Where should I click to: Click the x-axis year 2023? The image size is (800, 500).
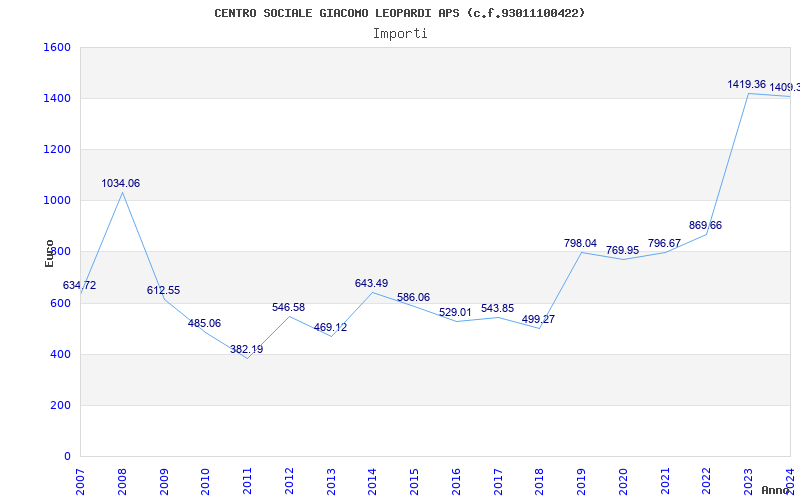pyautogui.click(x=748, y=482)
